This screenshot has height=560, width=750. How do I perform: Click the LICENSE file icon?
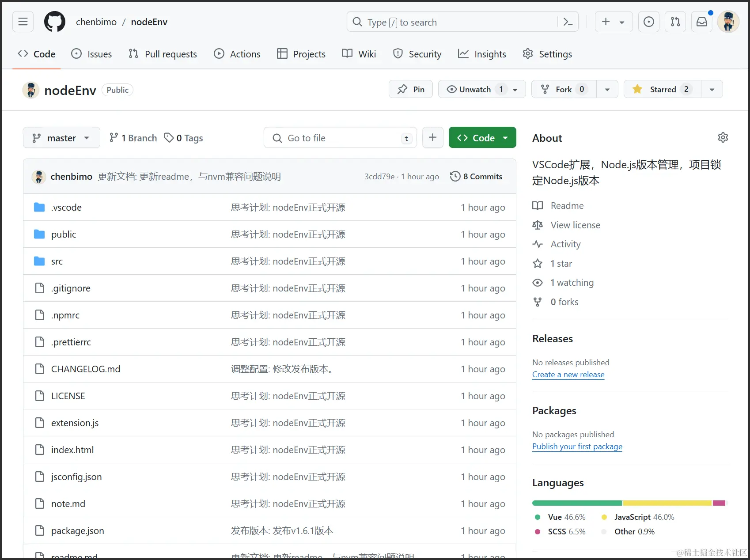click(x=40, y=396)
